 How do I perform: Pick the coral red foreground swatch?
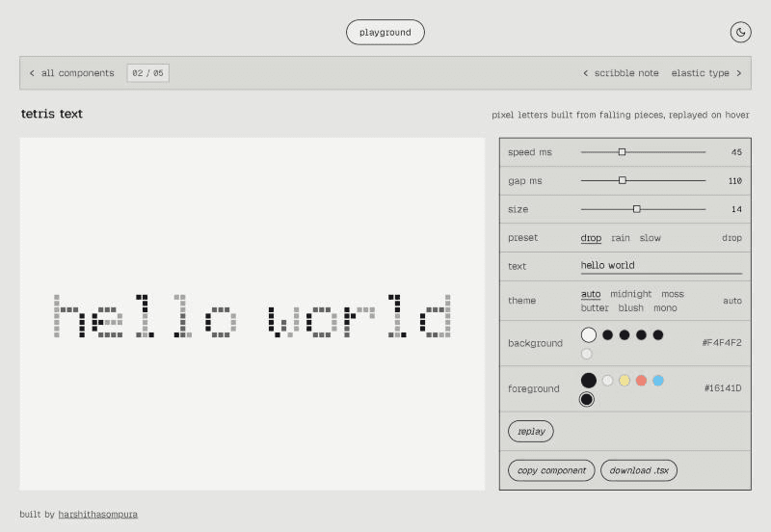pyautogui.click(x=641, y=380)
